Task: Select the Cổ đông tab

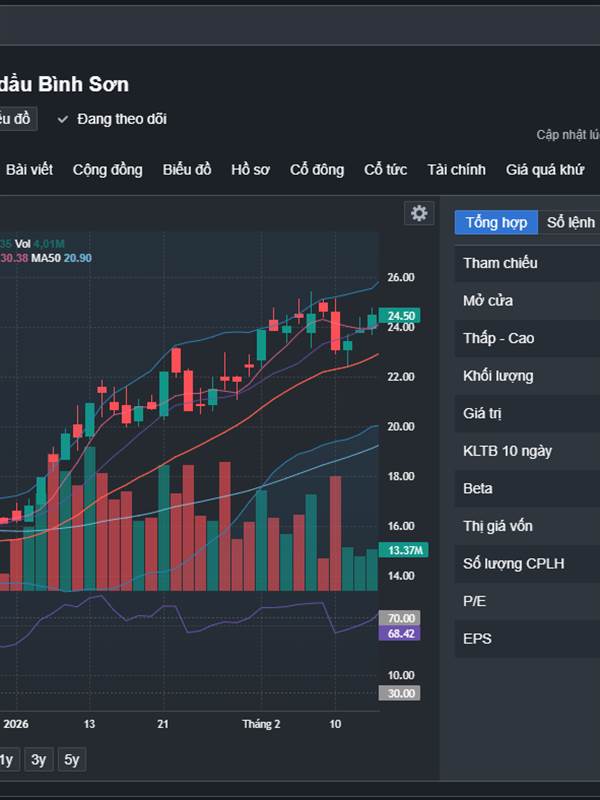Action: tap(317, 169)
